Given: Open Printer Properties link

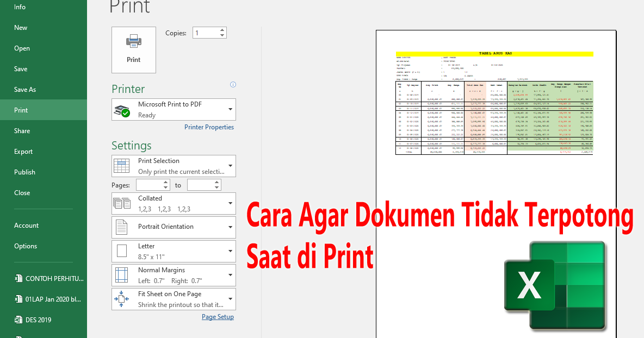Looking at the screenshot, I should (x=209, y=127).
